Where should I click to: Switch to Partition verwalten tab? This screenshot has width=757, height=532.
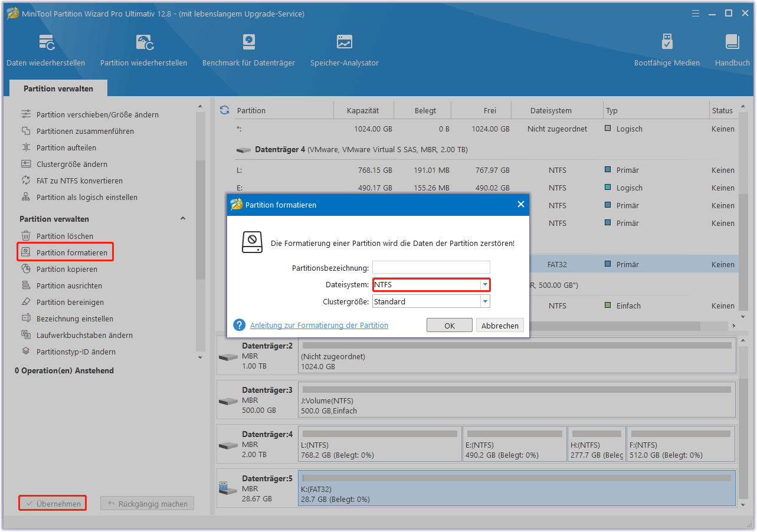pyautogui.click(x=58, y=88)
